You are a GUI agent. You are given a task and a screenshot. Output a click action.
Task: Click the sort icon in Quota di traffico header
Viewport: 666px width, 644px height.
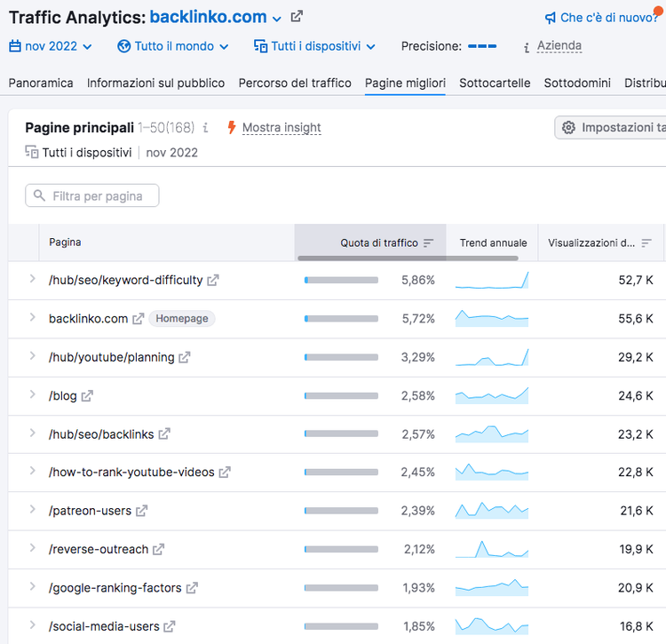click(x=429, y=243)
